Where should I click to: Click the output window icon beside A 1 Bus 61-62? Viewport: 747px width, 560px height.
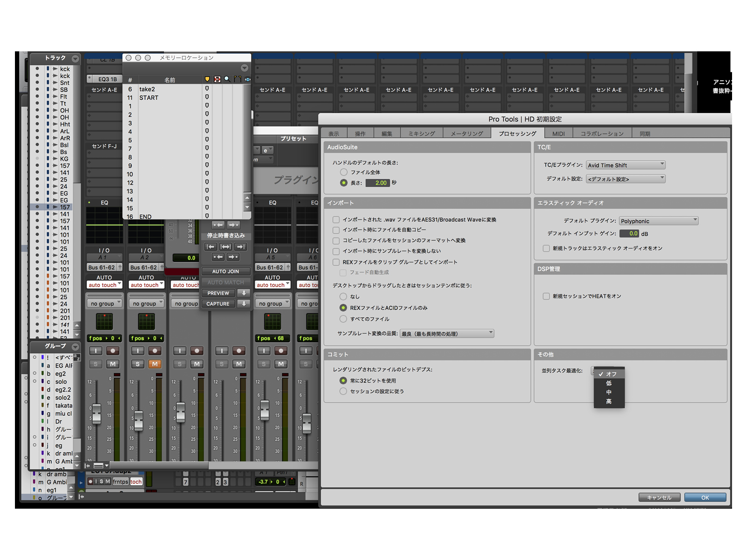click(x=120, y=267)
